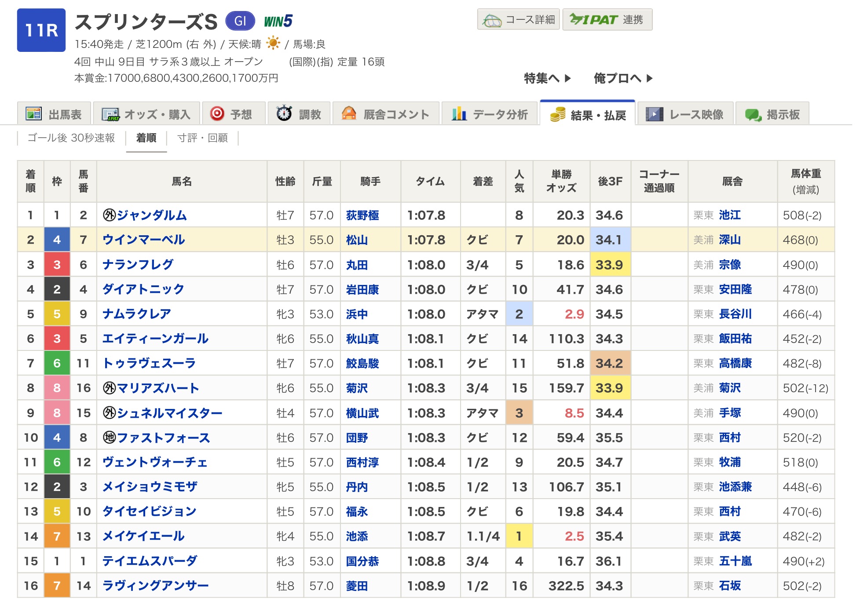Switch to the データ分析 tab

point(490,114)
